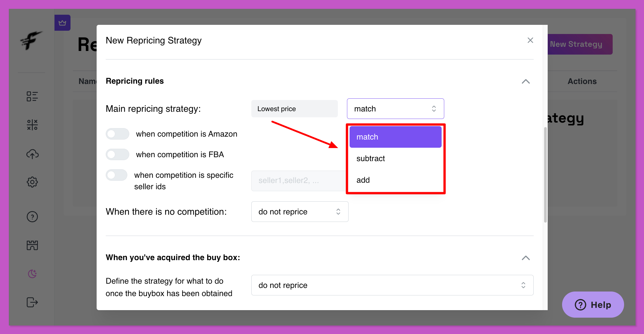This screenshot has width=644, height=334.
Task: Enable 'when competition is FBA' toggle
Action: coord(118,155)
